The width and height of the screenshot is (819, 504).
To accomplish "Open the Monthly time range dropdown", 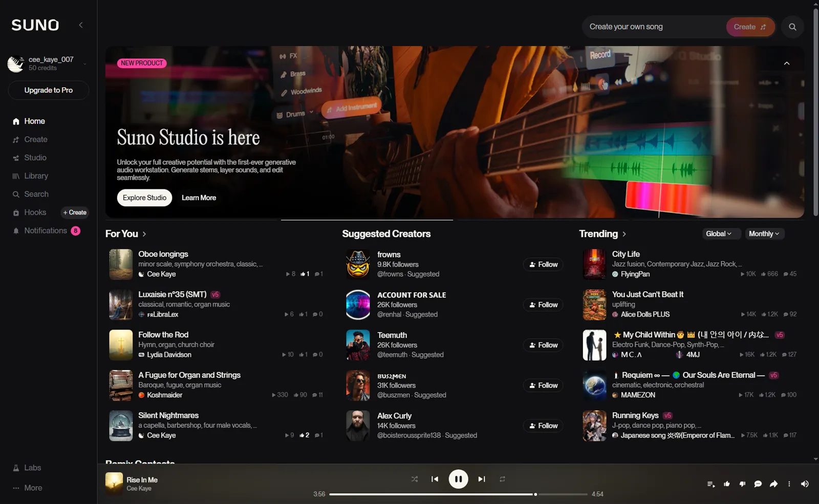I will tap(764, 234).
